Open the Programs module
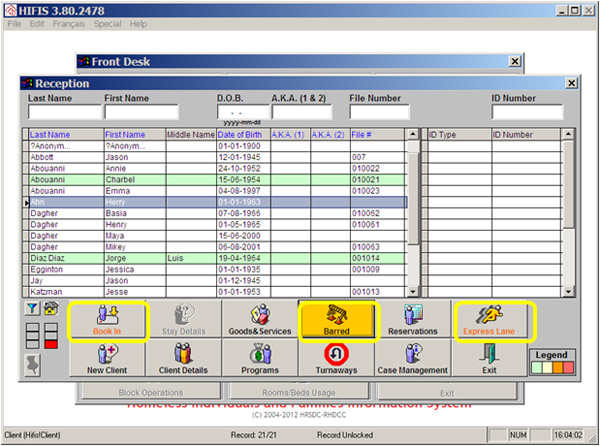 tap(262, 357)
